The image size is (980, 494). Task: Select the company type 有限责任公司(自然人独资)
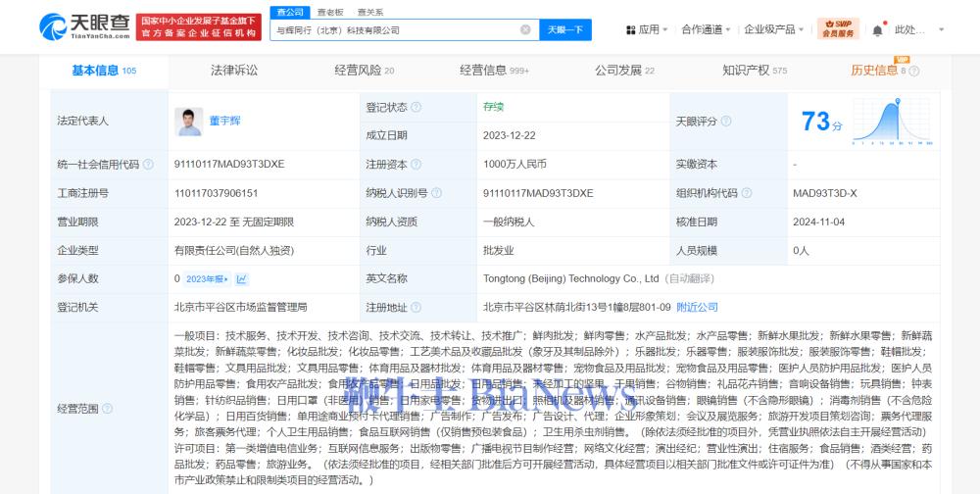(x=234, y=251)
